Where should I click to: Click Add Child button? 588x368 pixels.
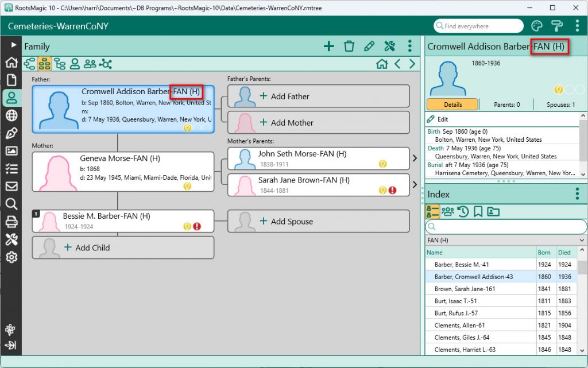[123, 247]
